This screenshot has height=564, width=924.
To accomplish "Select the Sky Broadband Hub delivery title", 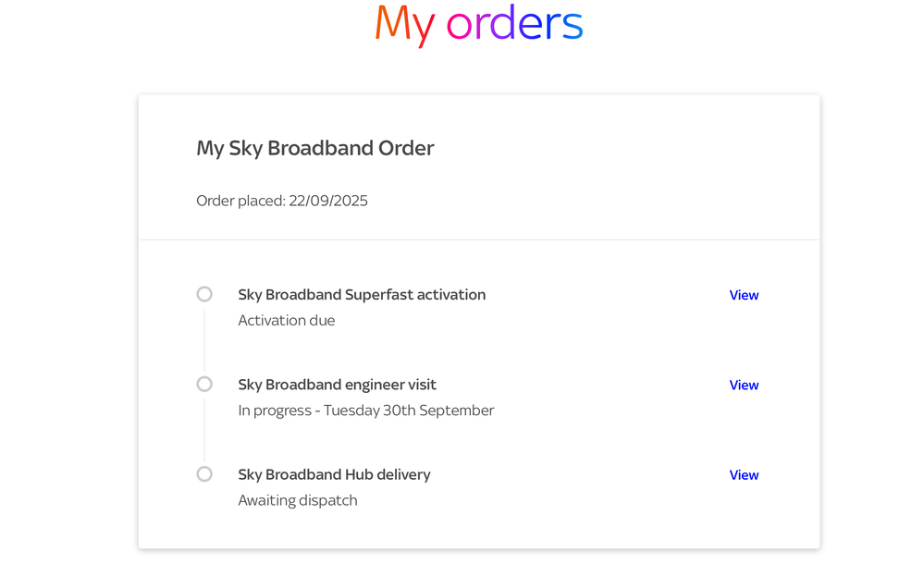I will [x=334, y=474].
